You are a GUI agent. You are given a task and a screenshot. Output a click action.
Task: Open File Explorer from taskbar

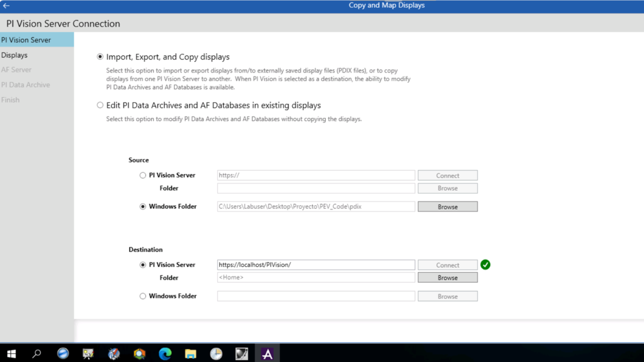(191, 354)
